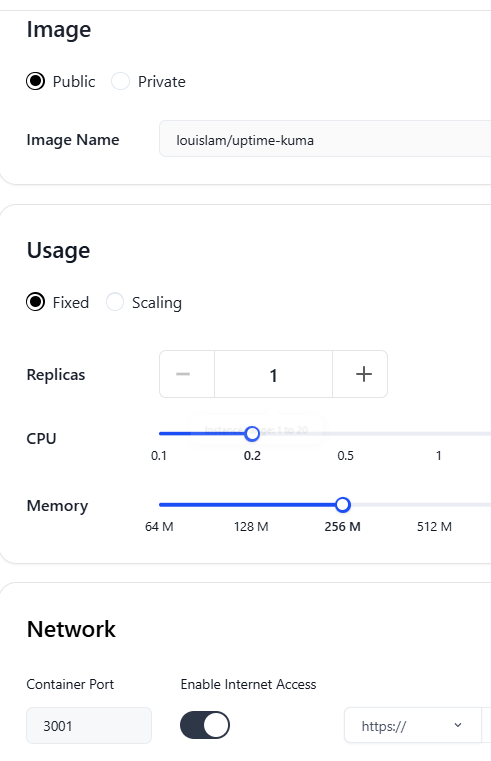Viewport: 491px width, 761px height.
Task: Open the https:// protocol dropdown
Action: pyautogui.click(x=412, y=726)
